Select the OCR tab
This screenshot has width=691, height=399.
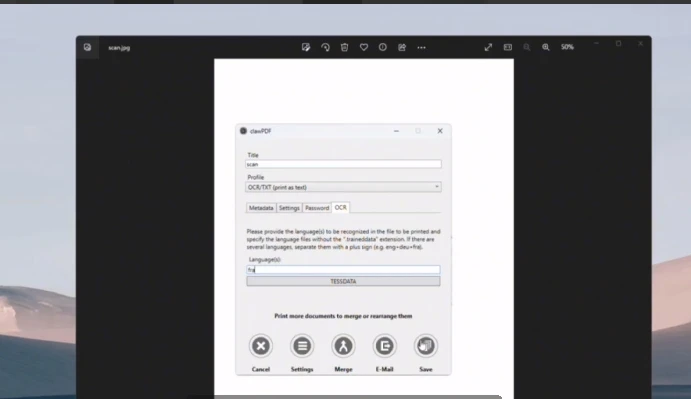coord(340,207)
